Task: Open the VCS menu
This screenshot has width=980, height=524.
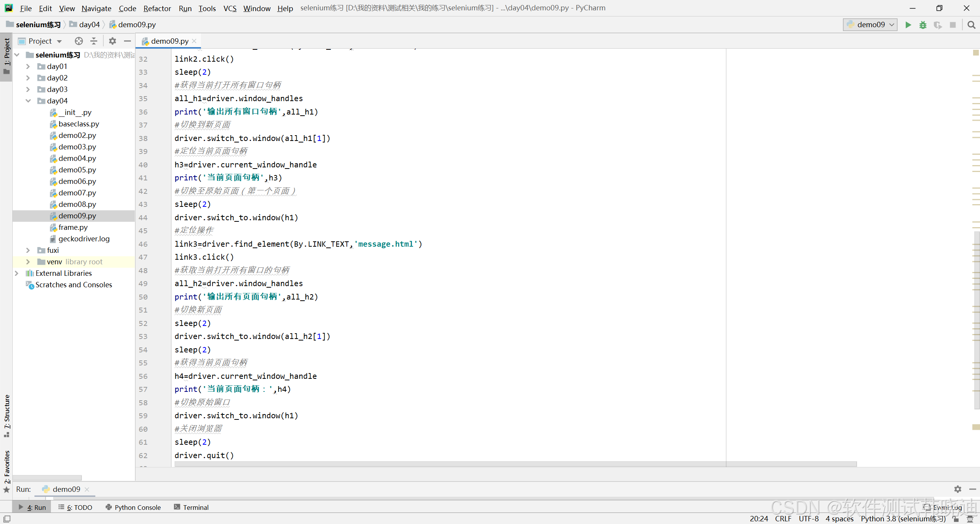Action: tap(230, 8)
